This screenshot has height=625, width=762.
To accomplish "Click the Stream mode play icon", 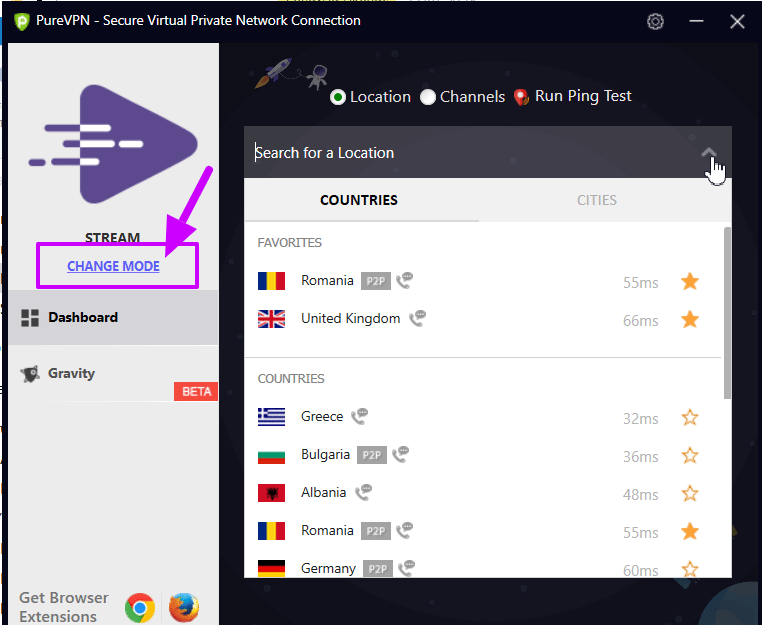I will (113, 144).
